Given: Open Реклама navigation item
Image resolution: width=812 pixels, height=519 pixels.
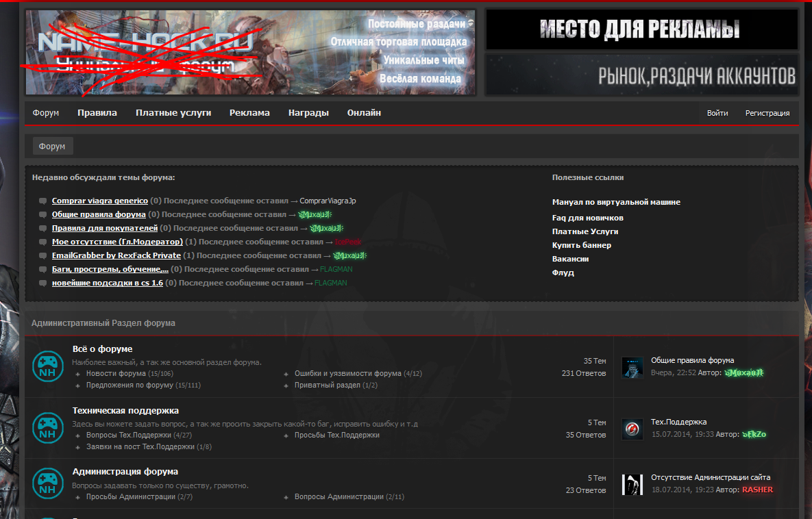Looking at the screenshot, I should (x=249, y=113).
